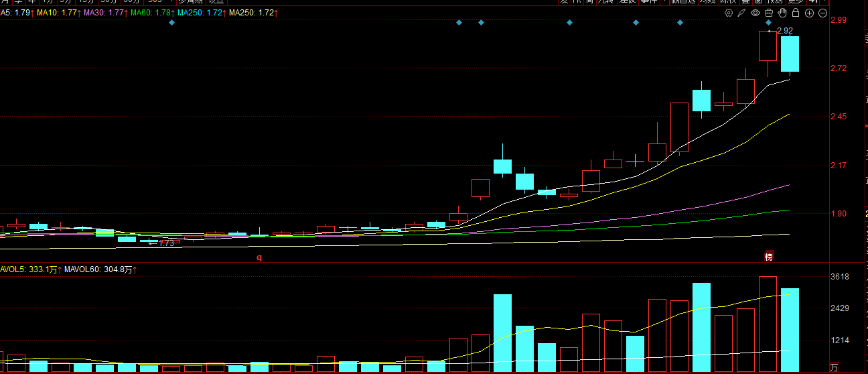The height and width of the screenshot is (374, 868).
Task: Open chart settings gear icon
Action: pyautogui.click(x=729, y=13)
